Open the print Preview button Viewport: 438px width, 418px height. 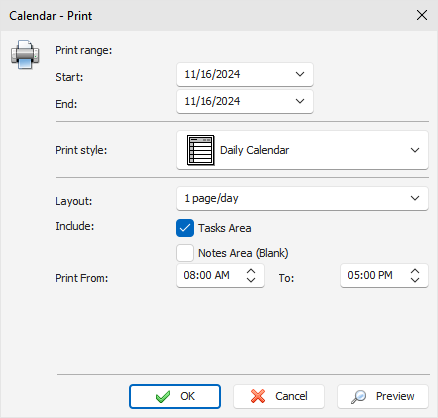click(383, 396)
